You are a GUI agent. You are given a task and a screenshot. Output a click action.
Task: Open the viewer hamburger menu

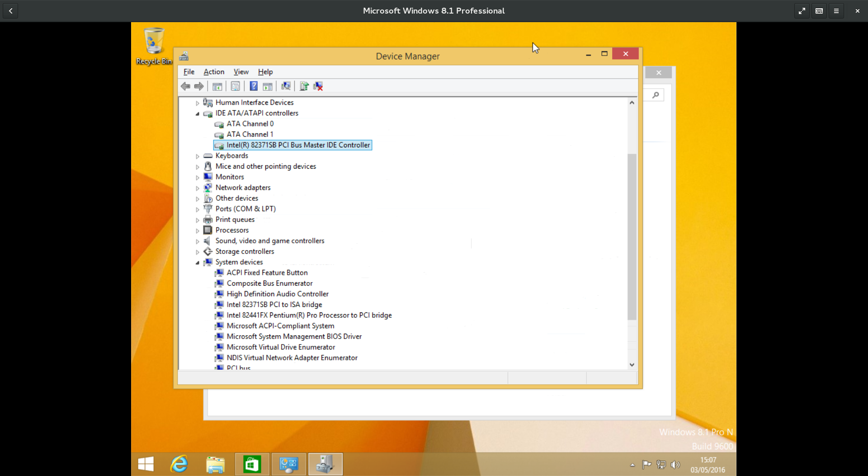tap(836, 11)
